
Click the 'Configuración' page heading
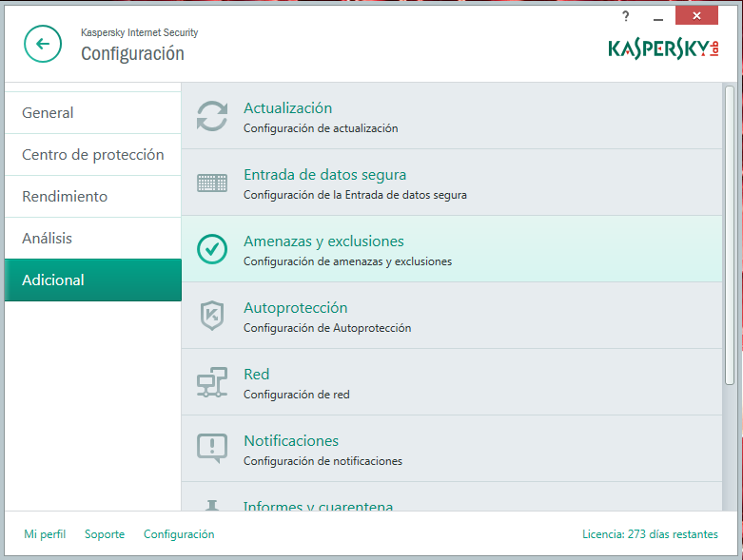tap(132, 54)
